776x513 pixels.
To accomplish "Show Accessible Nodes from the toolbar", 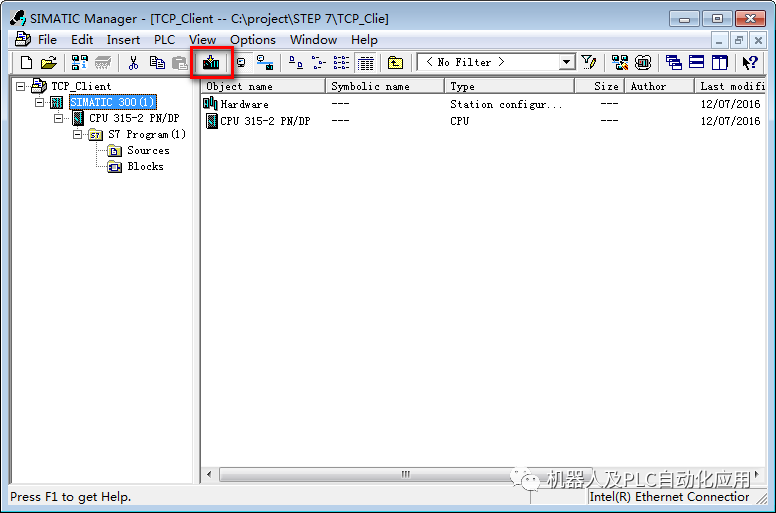I will [x=79, y=62].
